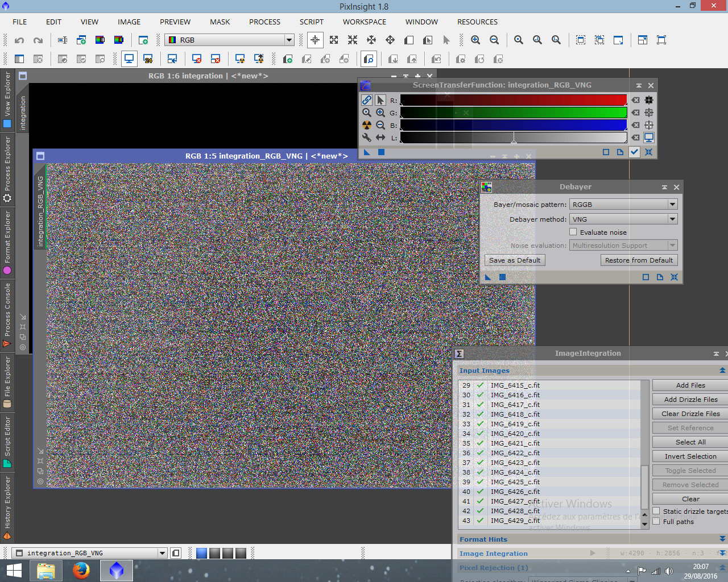Click the STF auto-stretch radiation icon

(367, 125)
